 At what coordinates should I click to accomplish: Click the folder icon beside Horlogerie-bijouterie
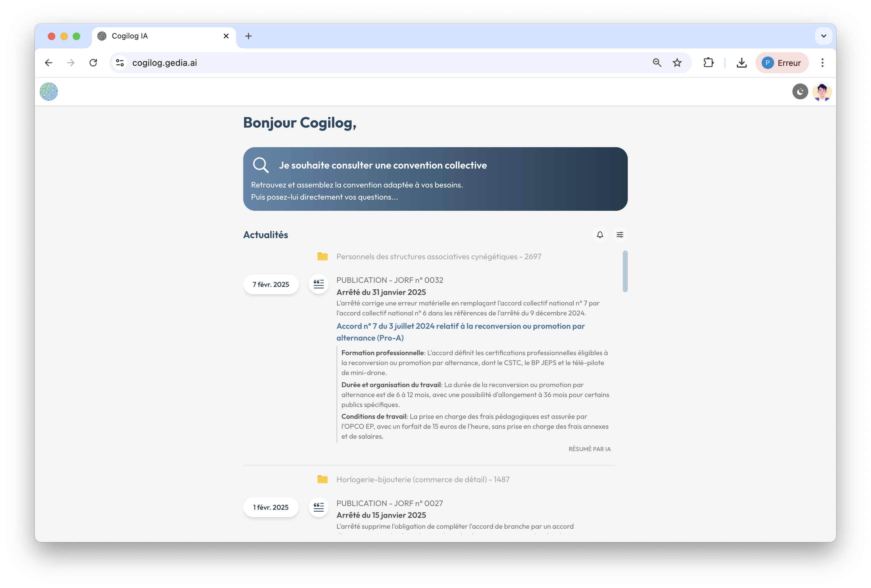tap(322, 479)
